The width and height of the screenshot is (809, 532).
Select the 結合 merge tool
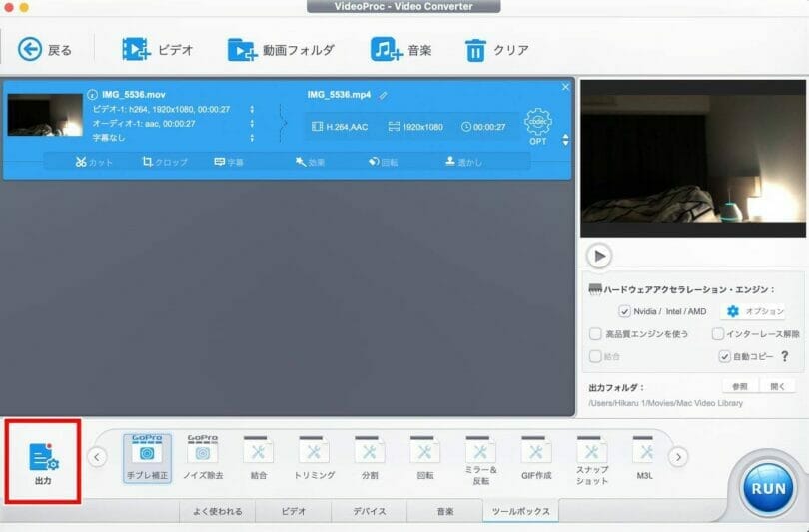[x=258, y=458]
